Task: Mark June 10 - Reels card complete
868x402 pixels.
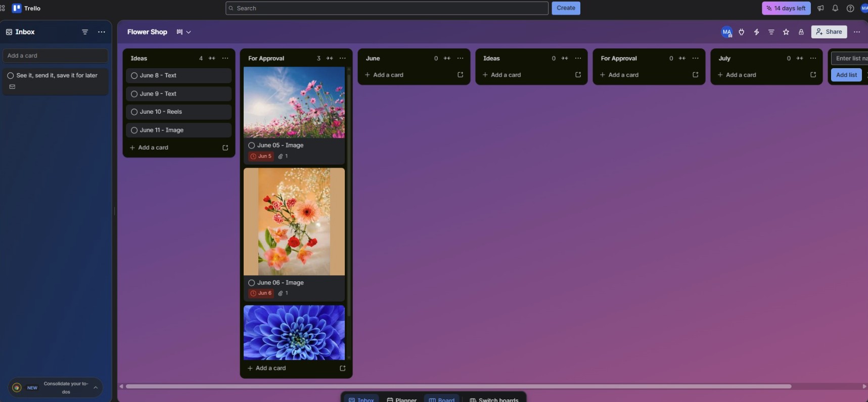Action: (x=134, y=112)
